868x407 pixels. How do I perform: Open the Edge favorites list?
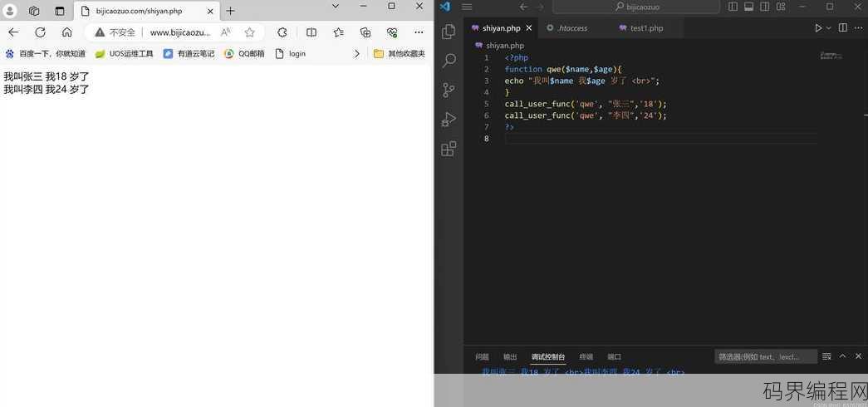point(339,32)
